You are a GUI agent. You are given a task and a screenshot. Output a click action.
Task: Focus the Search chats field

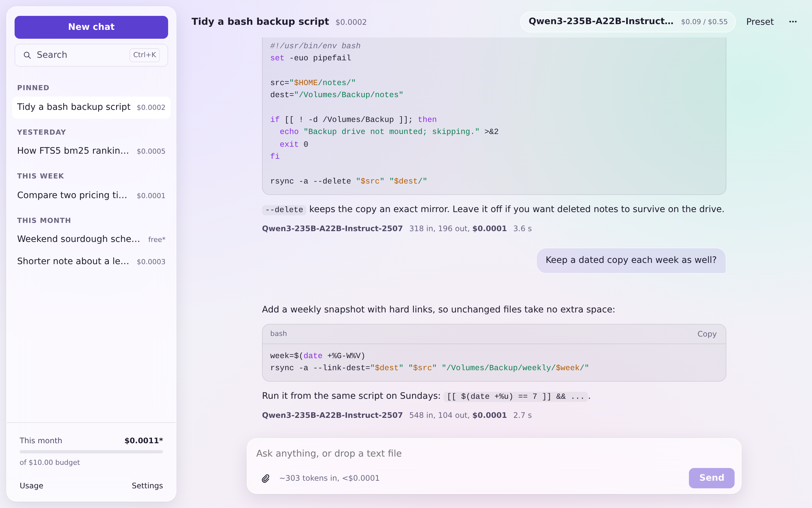click(x=91, y=55)
